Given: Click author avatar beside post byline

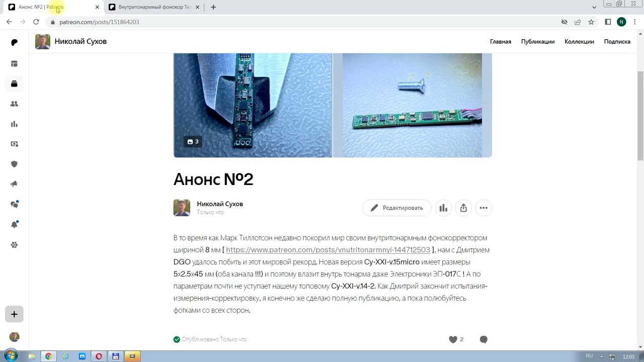Looking at the screenshot, I should (182, 208).
